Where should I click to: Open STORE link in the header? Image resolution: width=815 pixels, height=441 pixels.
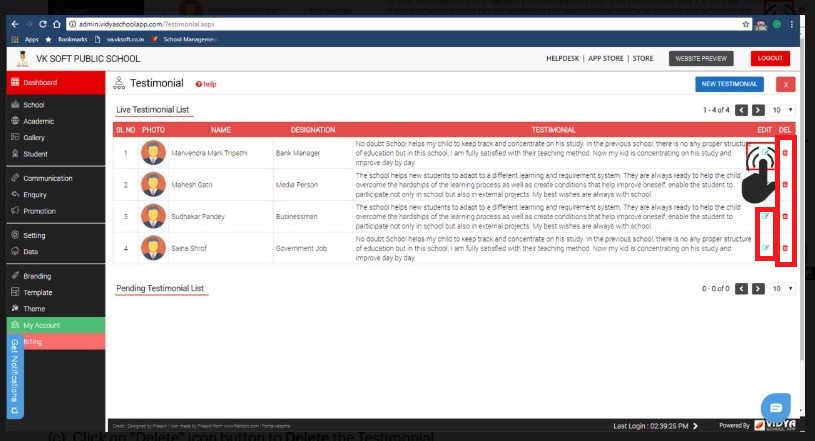(x=643, y=59)
